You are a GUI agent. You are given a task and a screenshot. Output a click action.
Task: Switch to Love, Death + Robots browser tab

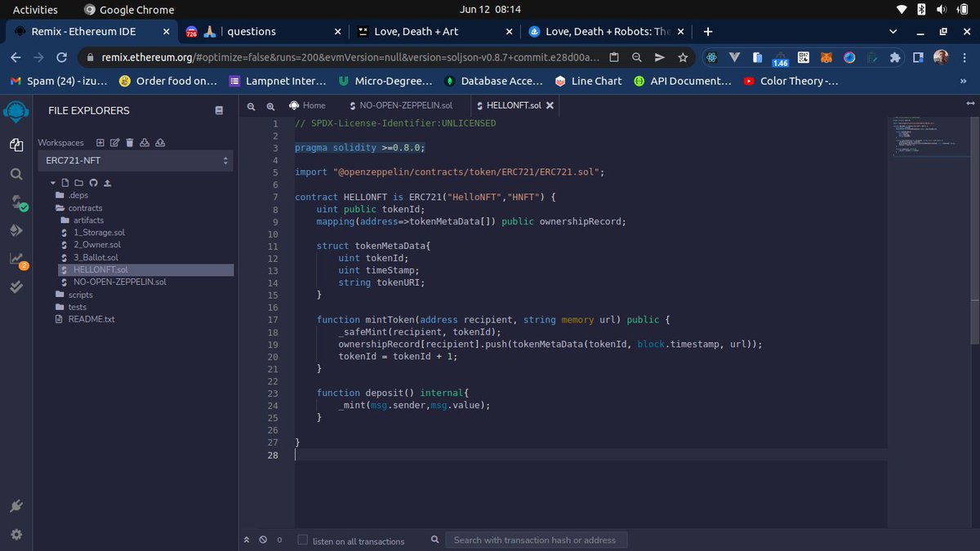click(x=607, y=32)
